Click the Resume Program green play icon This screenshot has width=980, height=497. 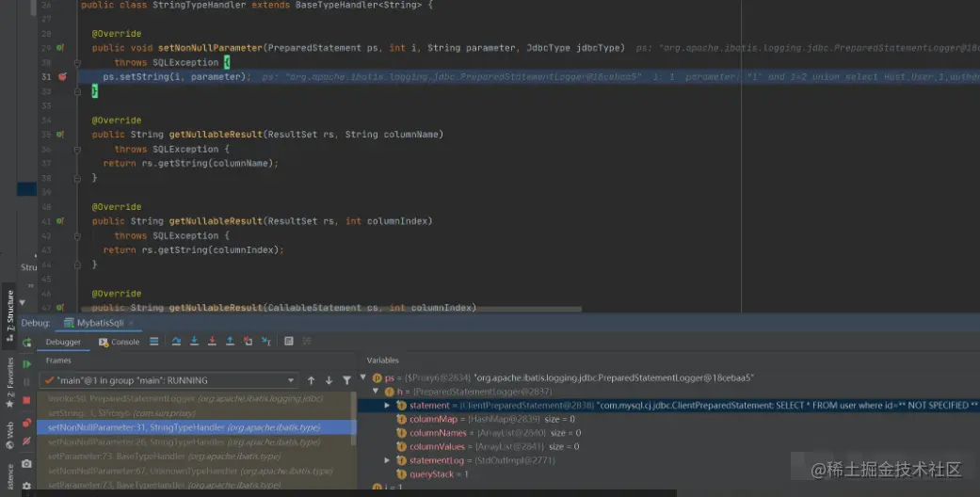27,364
